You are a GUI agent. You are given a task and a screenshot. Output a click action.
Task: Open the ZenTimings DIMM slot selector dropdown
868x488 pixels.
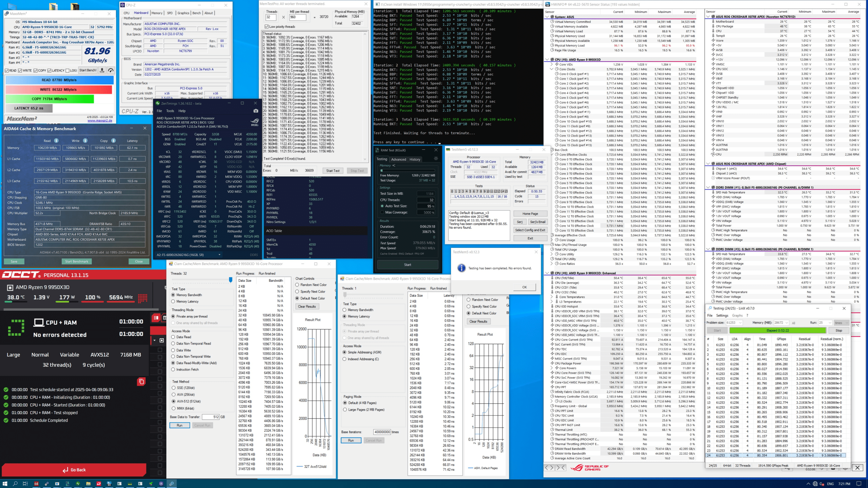coord(188,255)
